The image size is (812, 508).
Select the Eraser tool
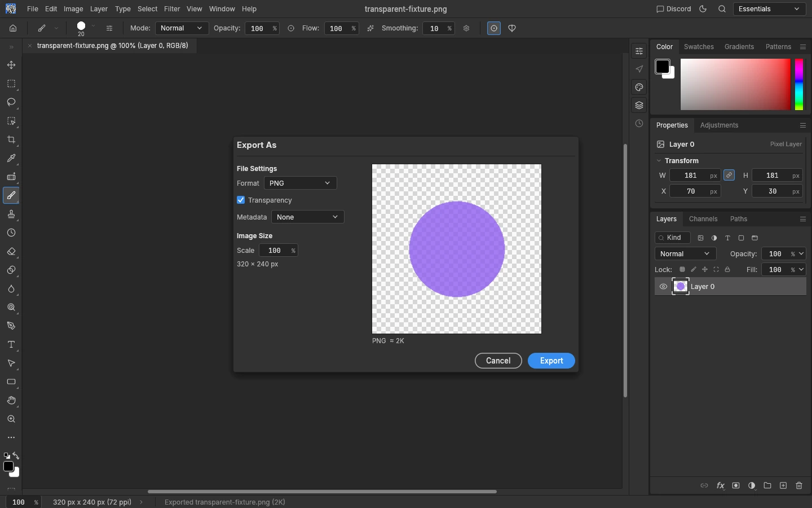[11, 252]
